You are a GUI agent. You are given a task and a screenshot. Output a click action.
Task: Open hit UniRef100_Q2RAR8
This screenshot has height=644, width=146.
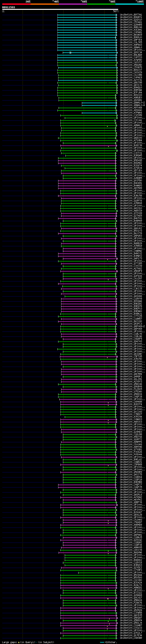click(131, 25)
